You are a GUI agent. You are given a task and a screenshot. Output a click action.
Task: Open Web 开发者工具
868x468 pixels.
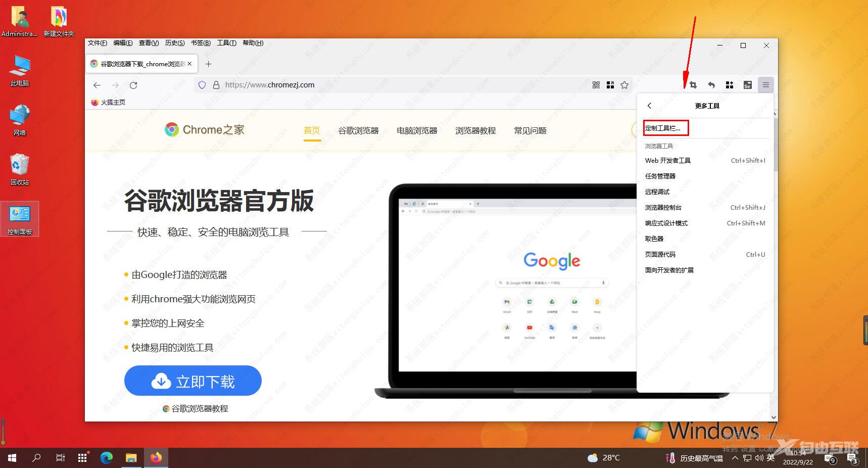[x=705, y=160]
